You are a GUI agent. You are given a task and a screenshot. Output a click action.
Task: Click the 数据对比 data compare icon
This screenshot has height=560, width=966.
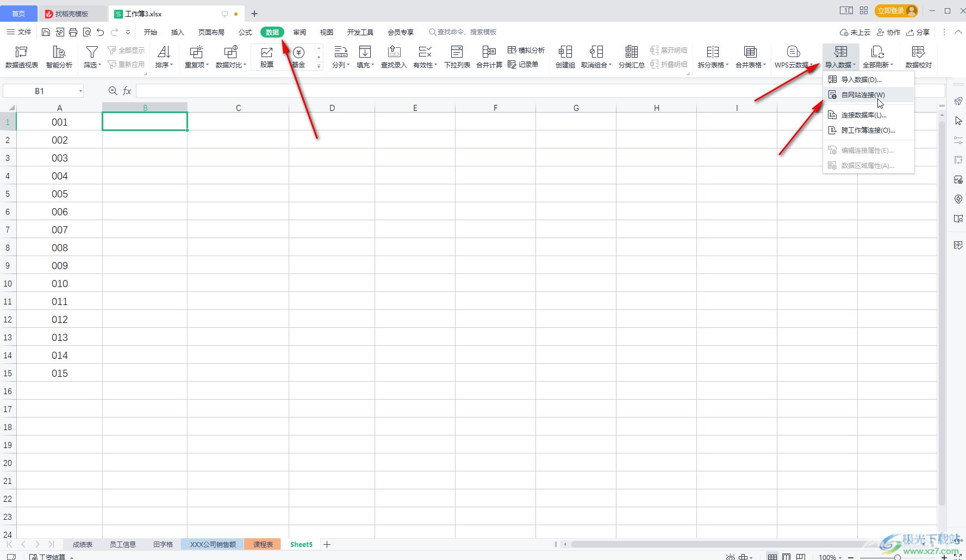pos(230,52)
